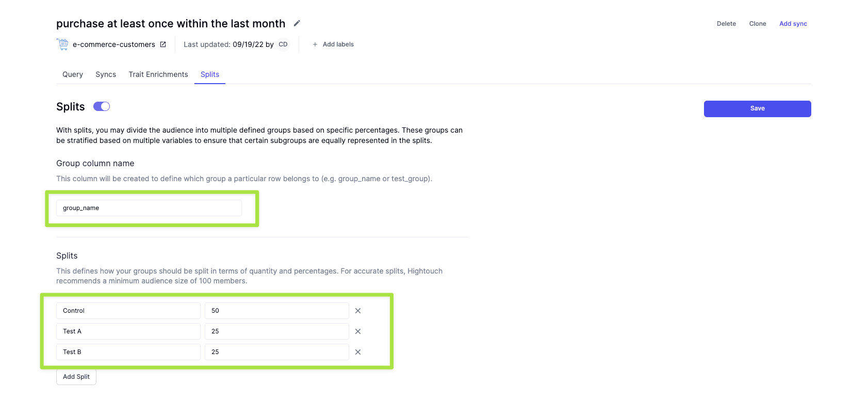Click the shopping cart model icon

[63, 44]
